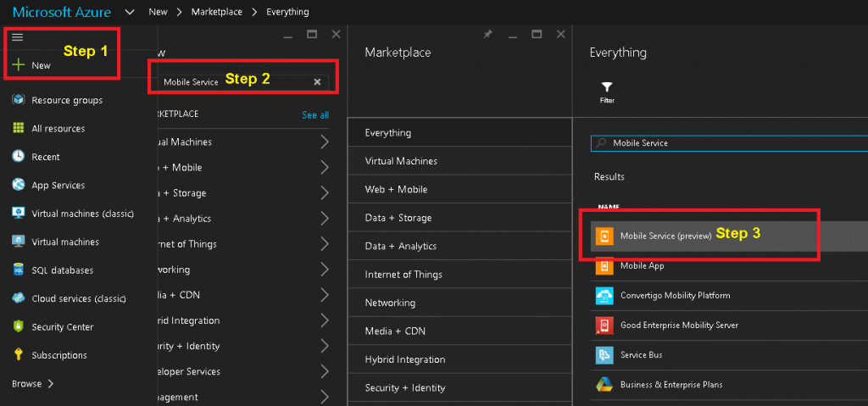
Task: Open Business & Enterprise Plans result
Action: pyautogui.click(x=729, y=385)
